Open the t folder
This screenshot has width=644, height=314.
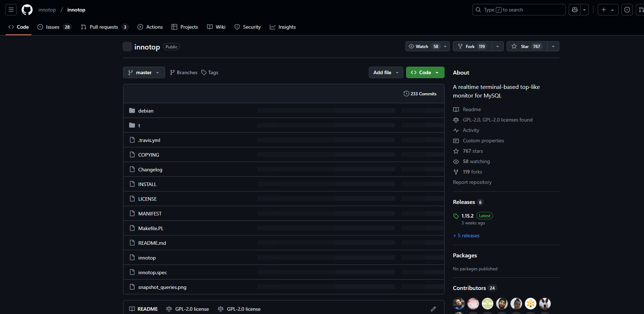click(139, 125)
